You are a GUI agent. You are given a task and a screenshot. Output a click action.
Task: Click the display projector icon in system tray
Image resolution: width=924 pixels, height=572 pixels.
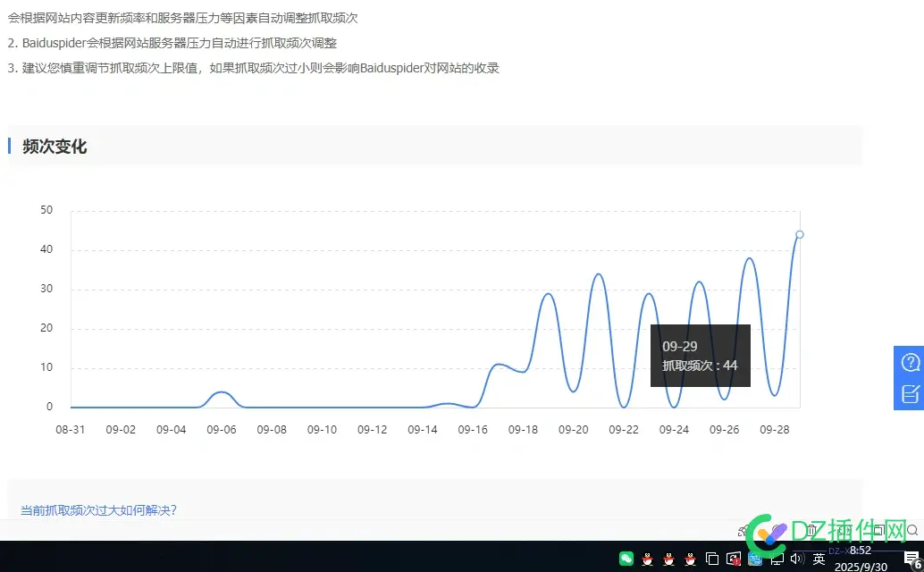777,559
